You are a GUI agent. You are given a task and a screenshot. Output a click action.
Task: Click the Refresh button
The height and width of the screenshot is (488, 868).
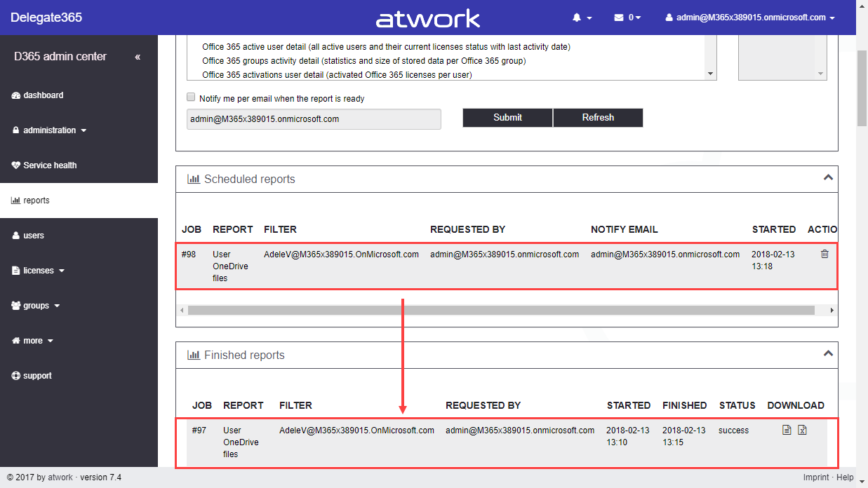click(x=598, y=118)
